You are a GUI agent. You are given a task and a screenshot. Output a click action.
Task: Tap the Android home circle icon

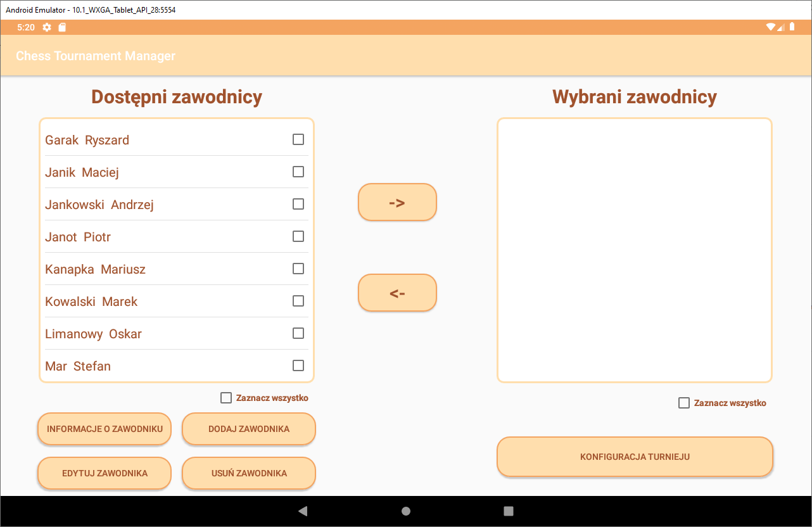point(406,511)
